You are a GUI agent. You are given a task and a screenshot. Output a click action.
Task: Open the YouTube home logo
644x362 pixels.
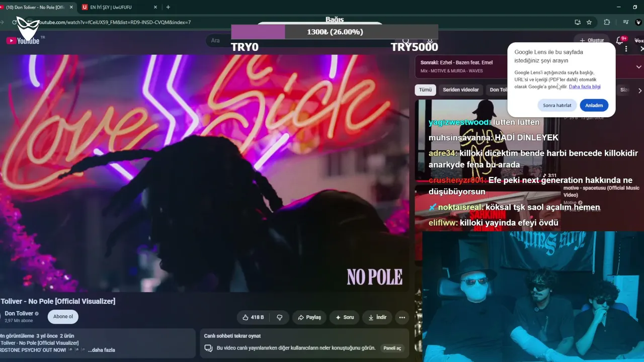(x=23, y=40)
